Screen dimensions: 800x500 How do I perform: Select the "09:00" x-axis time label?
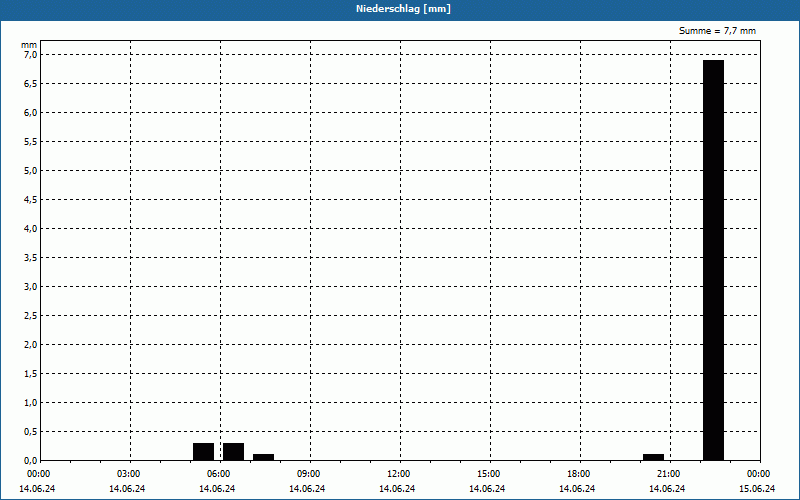309,474
